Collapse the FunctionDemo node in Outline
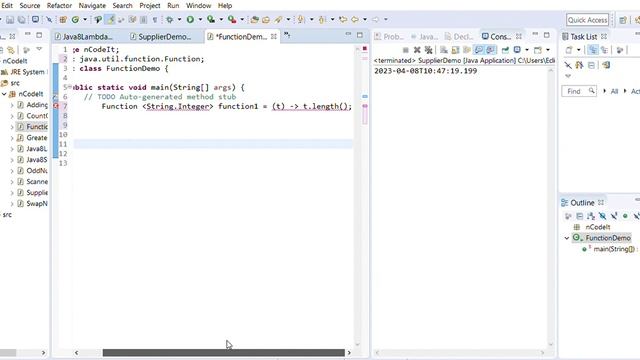 567,238
